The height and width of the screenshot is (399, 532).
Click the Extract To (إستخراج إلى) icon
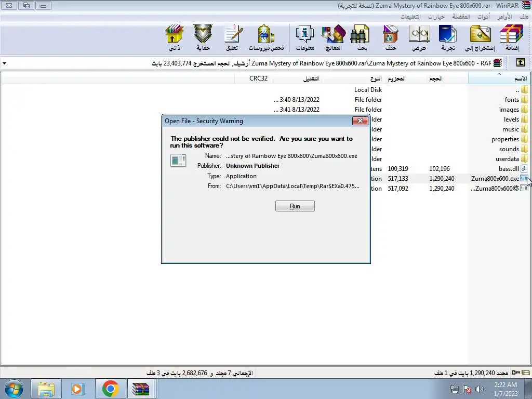click(480, 37)
